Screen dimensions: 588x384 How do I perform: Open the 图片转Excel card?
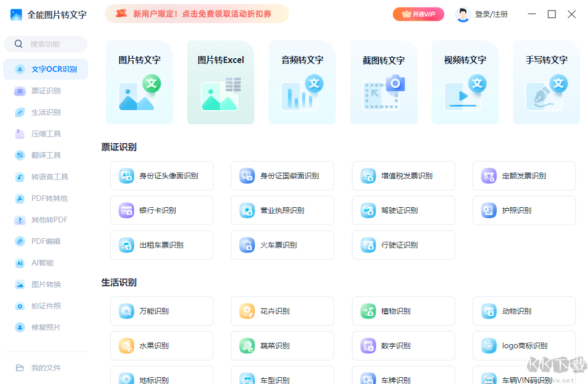220,82
